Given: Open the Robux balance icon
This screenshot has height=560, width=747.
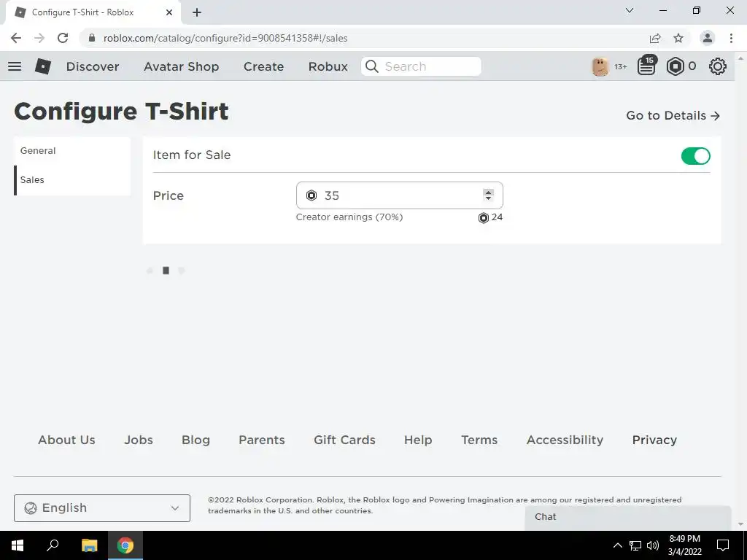Looking at the screenshot, I should click(675, 66).
